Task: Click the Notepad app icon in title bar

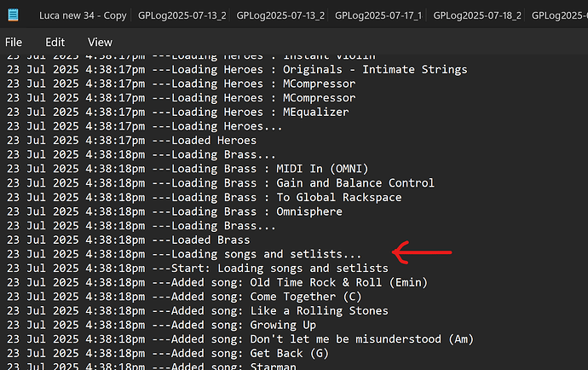Action: click(13, 15)
